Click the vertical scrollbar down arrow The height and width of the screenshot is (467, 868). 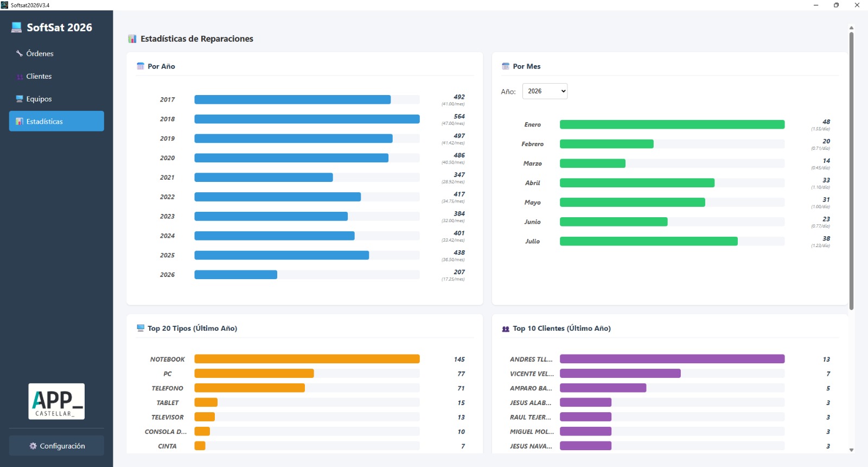tap(851, 450)
